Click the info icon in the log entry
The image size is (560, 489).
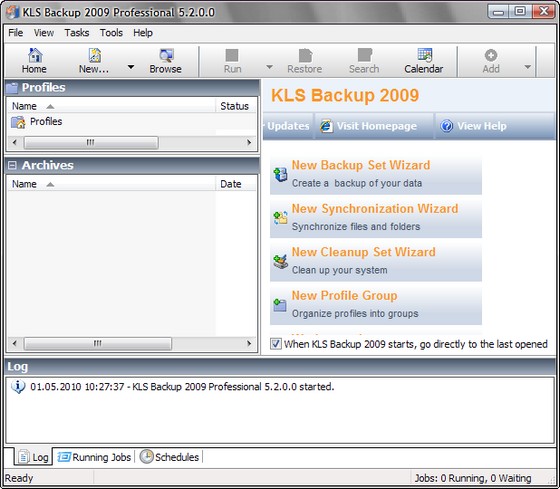18,386
